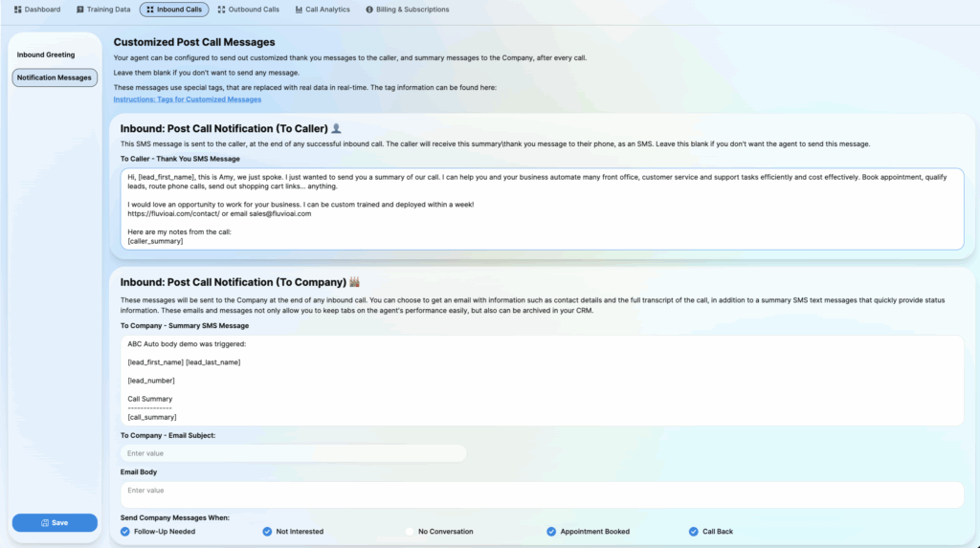Click into the Thank You SMS Message box
Screen dimensions: 980x548
(541, 208)
